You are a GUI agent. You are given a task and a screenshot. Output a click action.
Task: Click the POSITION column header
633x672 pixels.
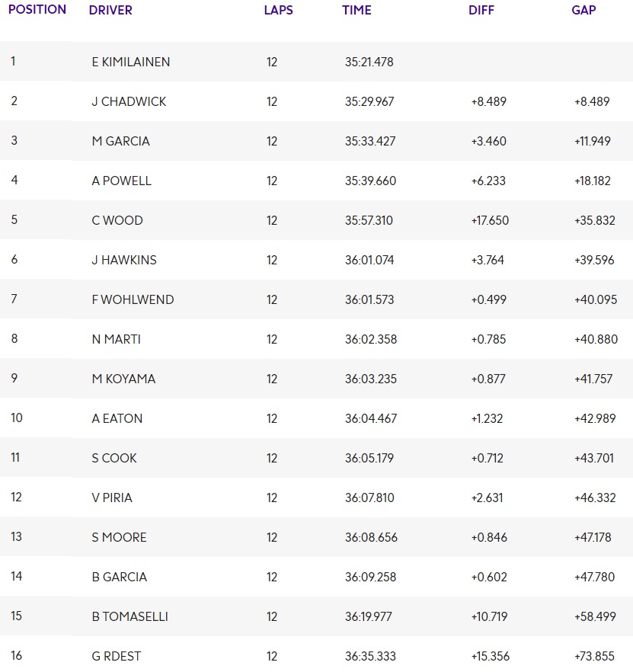click(x=37, y=10)
